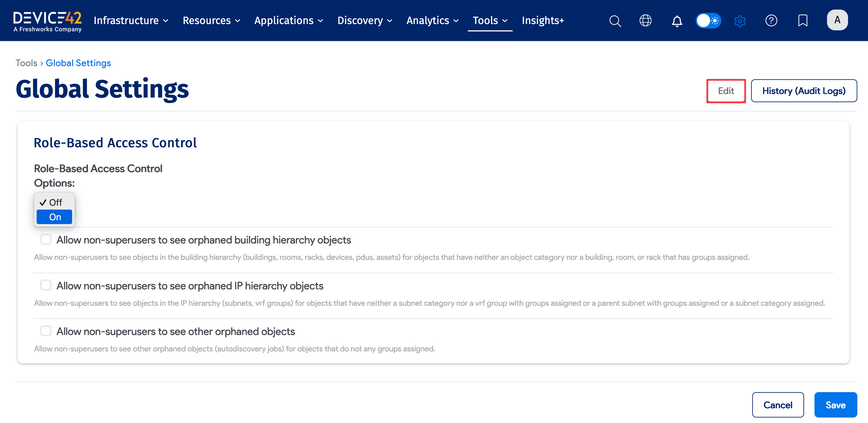
Task: Select On in the RBAC options dropdown
Action: (x=54, y=217)
